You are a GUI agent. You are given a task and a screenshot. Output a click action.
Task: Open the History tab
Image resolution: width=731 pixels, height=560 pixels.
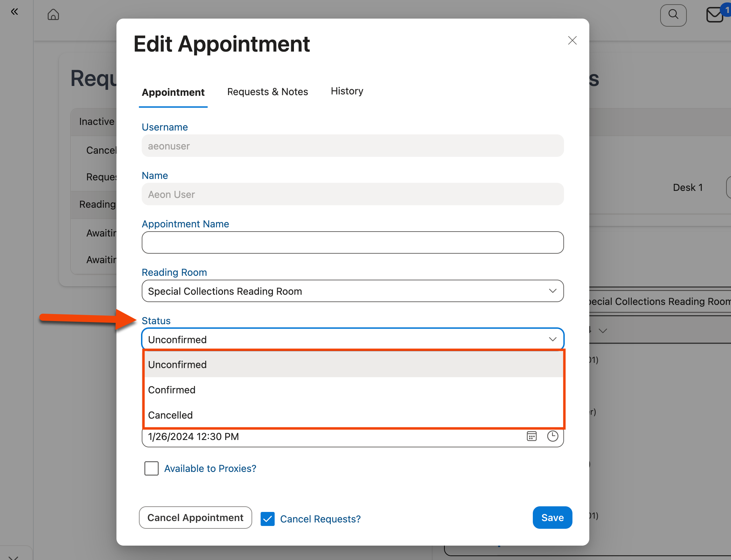click(347, 91)
